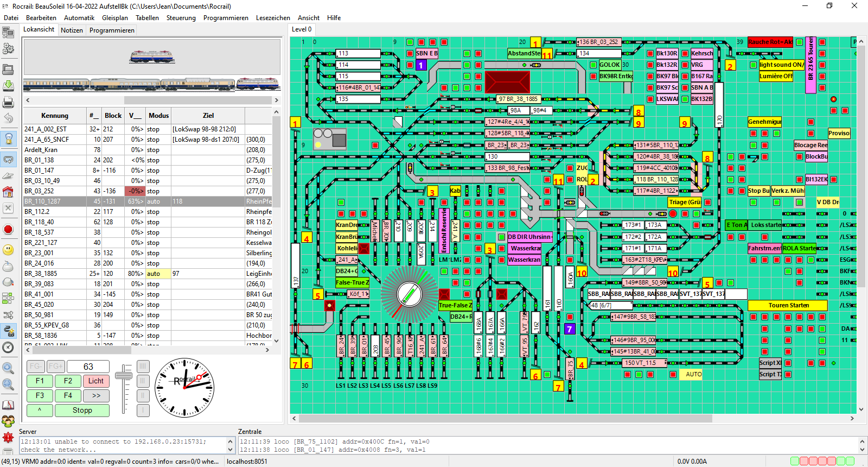Viewport: 868px width, 467px height.
Task: Open the Tabellen menu
Action: (148, 18)
